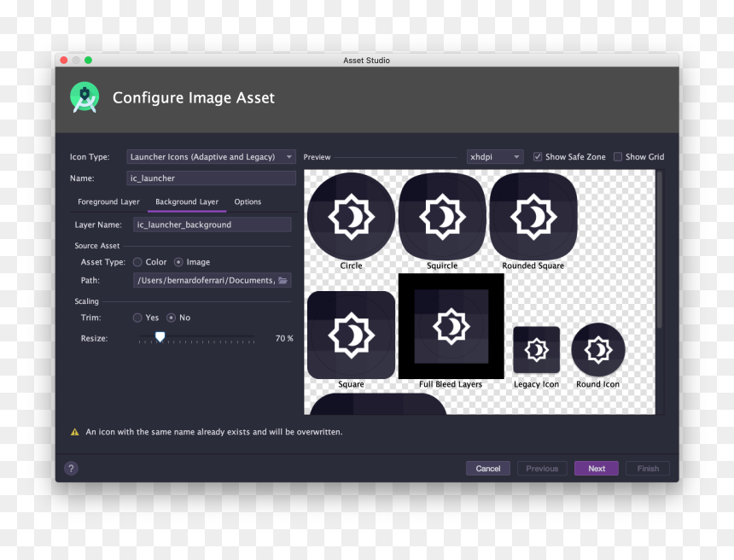Switch to the Background Layer tab
This screenshot has width=734, height=560.
coord(187,201)
